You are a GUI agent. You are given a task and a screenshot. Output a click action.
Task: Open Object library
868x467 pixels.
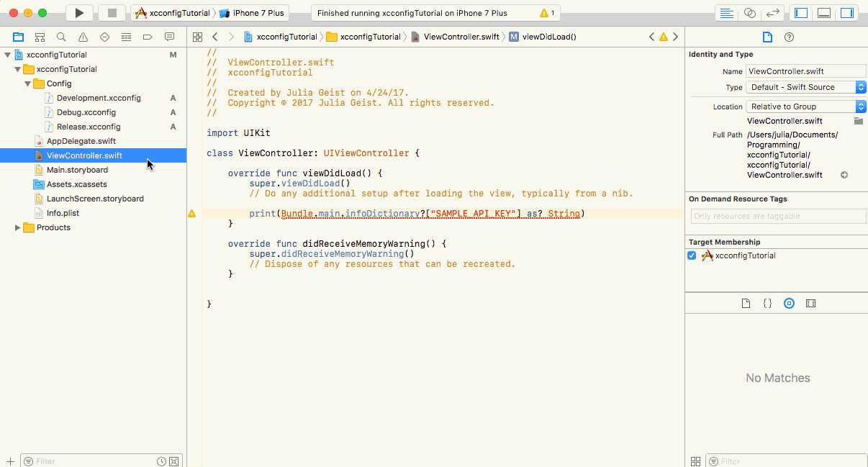tap(789, 304)
